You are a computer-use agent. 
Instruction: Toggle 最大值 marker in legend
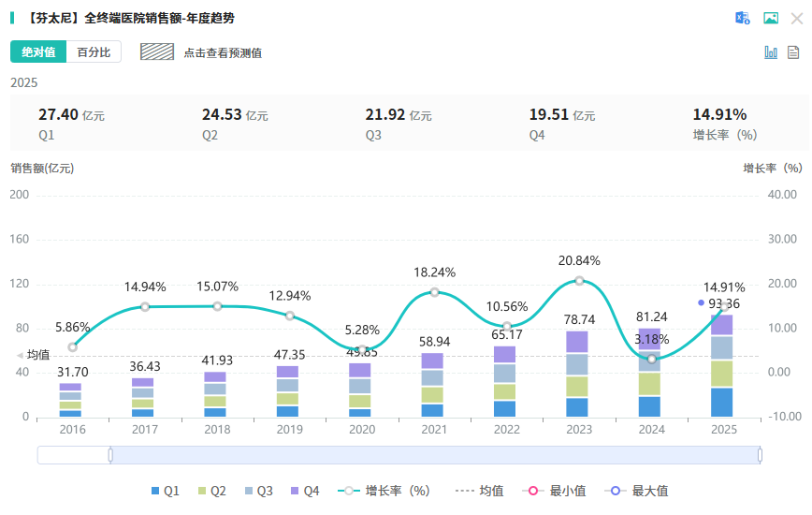pos(640,491)
